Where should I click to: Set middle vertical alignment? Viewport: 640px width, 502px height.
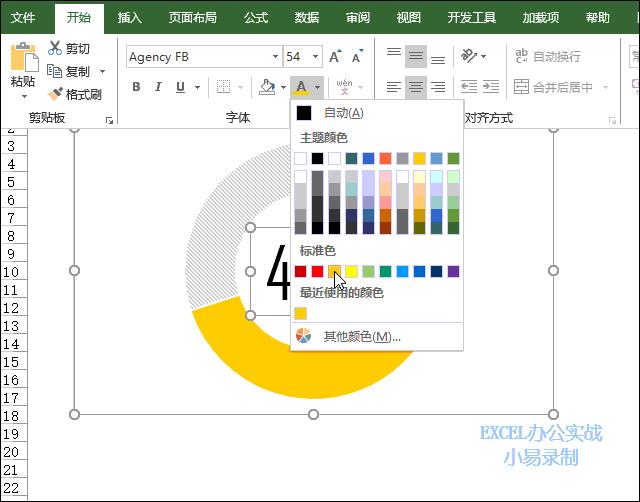[x=416, y=56]
